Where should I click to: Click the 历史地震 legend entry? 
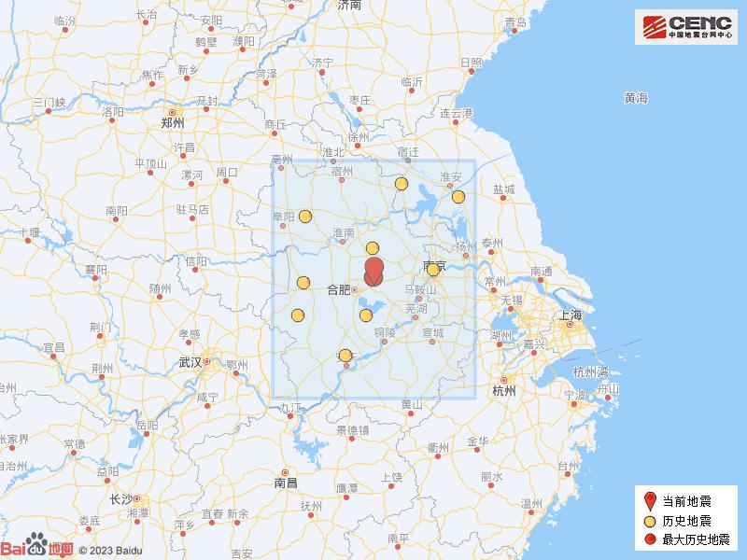(686, 520)
